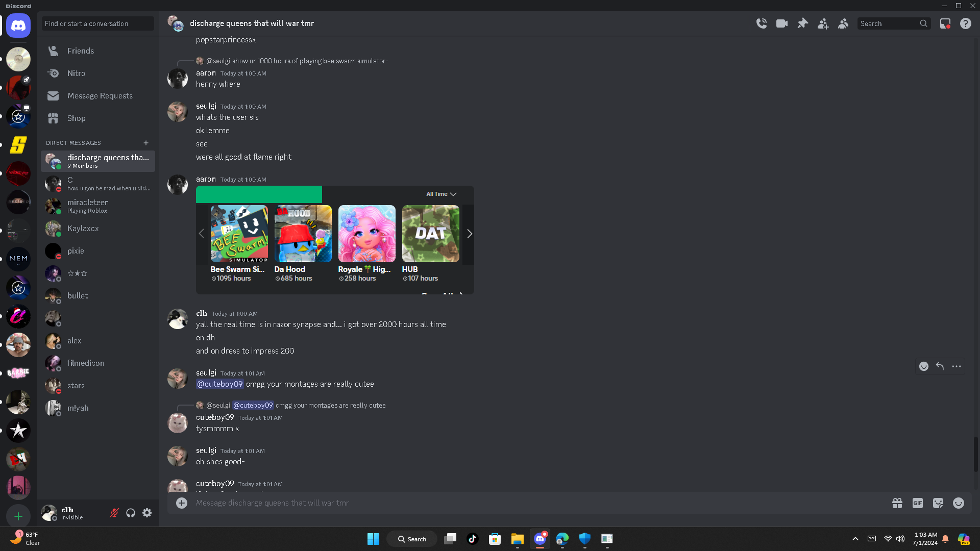
Task: Open the Bee Swarm Simulator thumbnail
Action: click(x=239, y=234)
